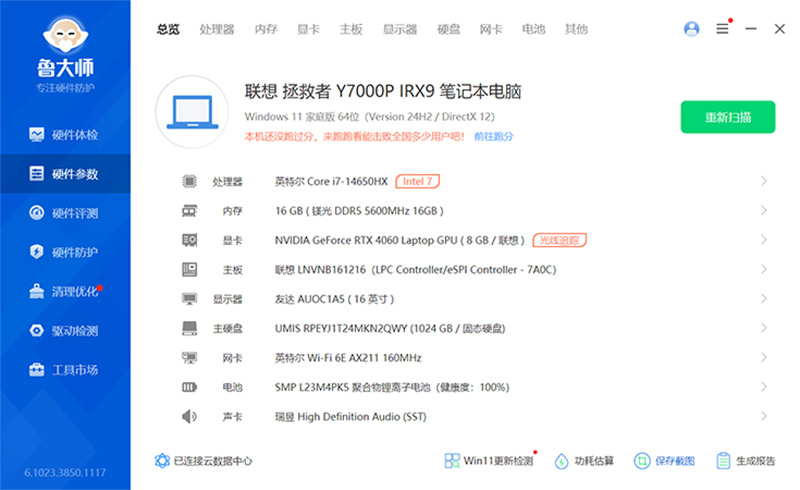Switch to 显卡 tab
Image resolution: width=800 pixels, height=490 pixels.
click(x=308, y=30)
